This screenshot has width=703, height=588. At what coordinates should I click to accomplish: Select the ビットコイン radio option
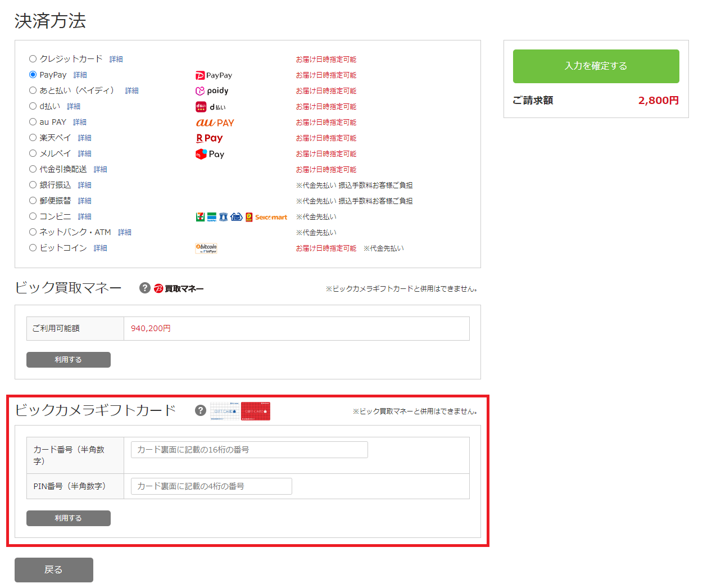coord(33,248)
